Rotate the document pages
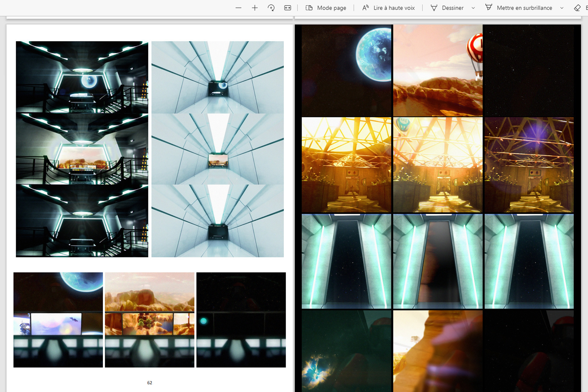The width and height of the screenshot is (588, 392). (271, 8)
